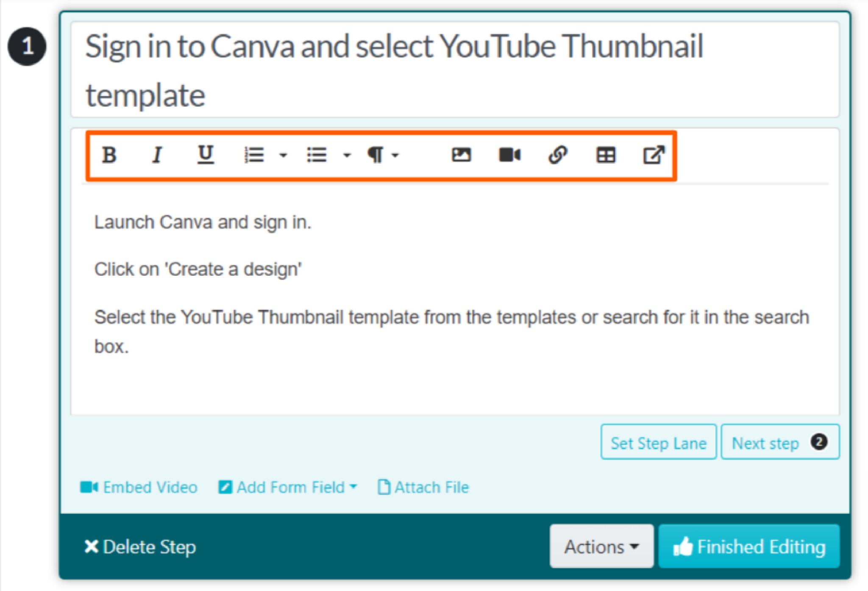This screenshot has height=591, width=868.
Task: Click Set Step Lane button
Action: tap(658, 443)
